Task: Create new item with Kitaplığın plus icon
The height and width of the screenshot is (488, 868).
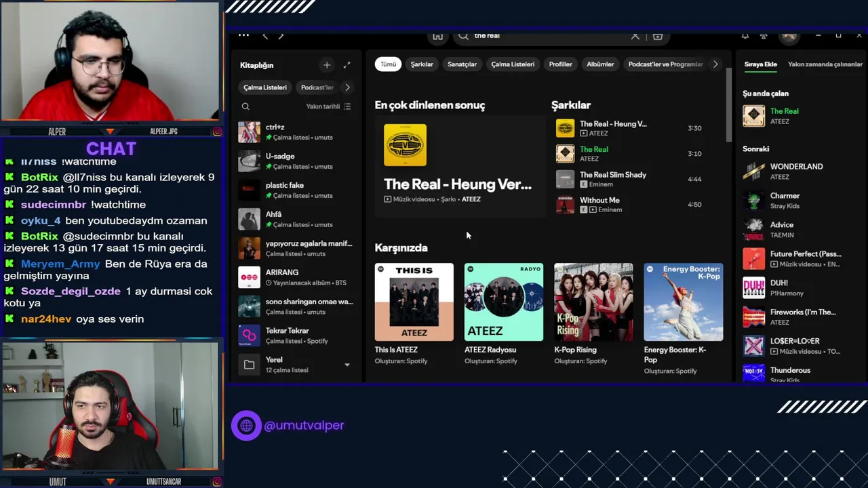Action: [327, 65]
